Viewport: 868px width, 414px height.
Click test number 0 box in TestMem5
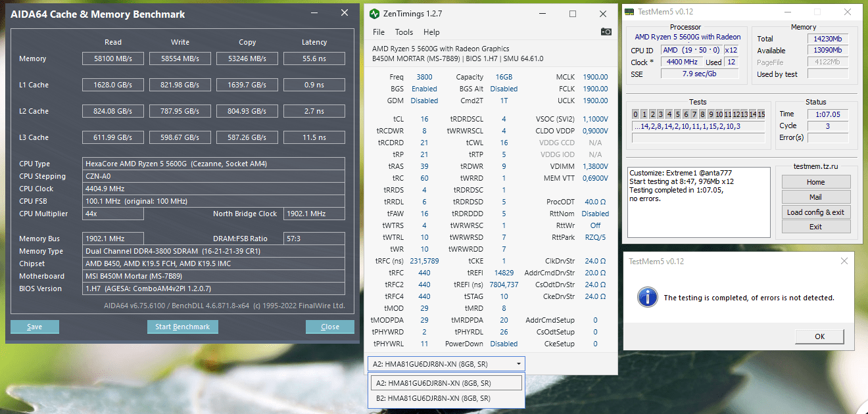[x=636, y=114]
